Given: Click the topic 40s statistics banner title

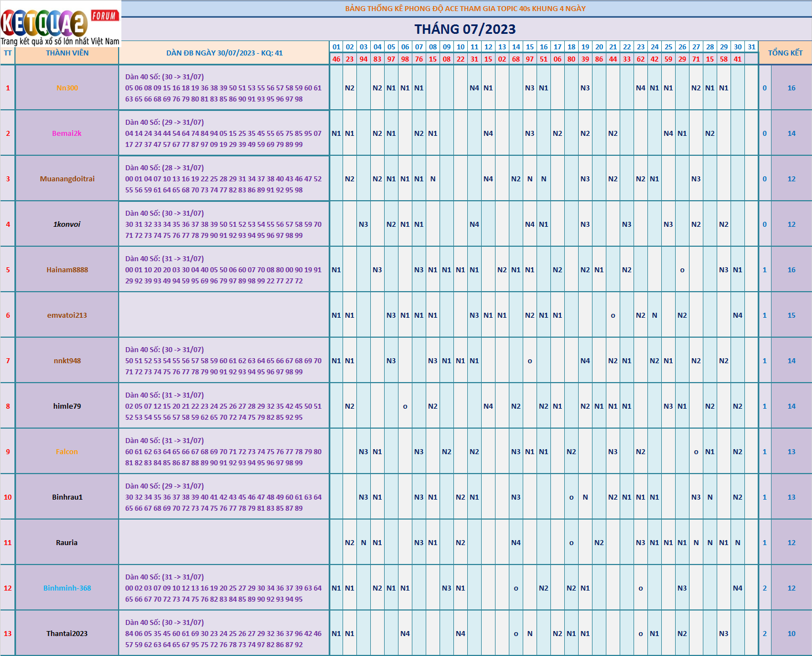Looking at the screenshot, I should click(466, 9).
